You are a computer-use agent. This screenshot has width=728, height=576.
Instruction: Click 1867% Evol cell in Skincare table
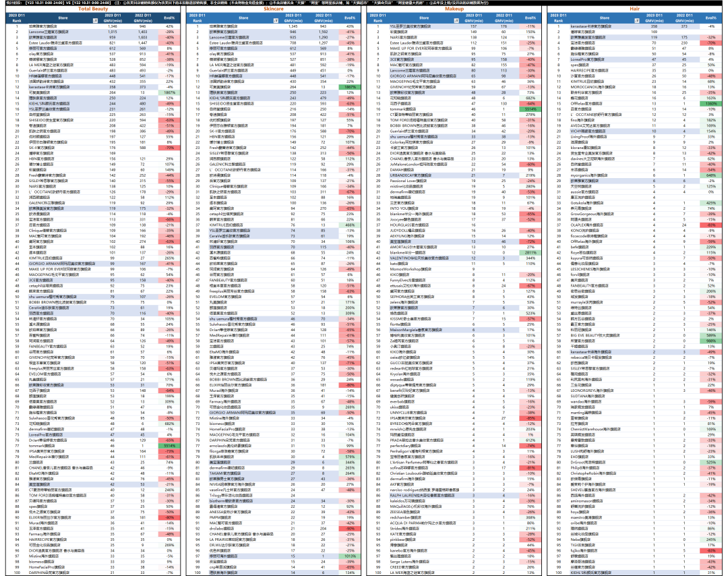350,87
